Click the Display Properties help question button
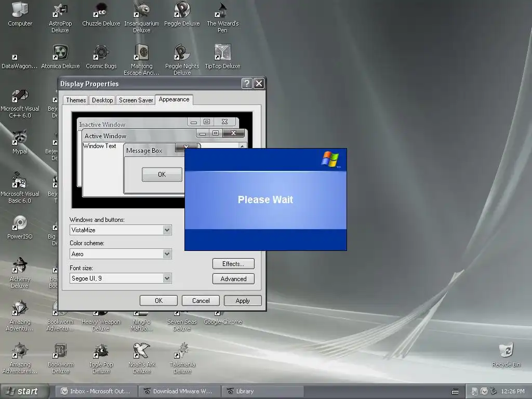 tap(247, 83)
